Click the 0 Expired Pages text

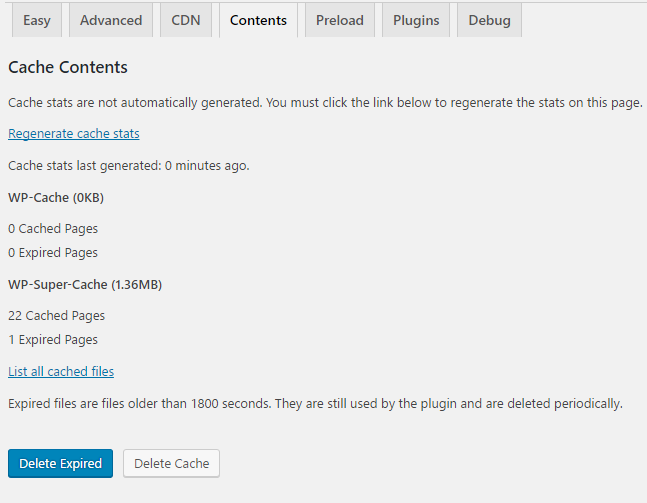[x=53, y=252]
